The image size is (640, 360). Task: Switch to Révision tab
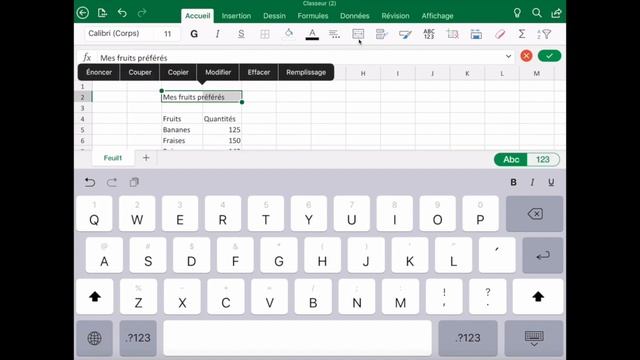click(396, 16)
